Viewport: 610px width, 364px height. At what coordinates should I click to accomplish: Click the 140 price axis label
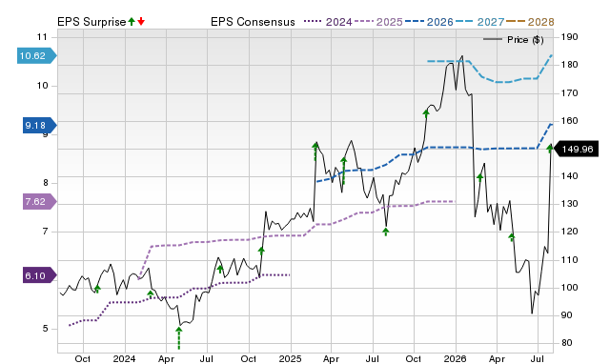570,176
